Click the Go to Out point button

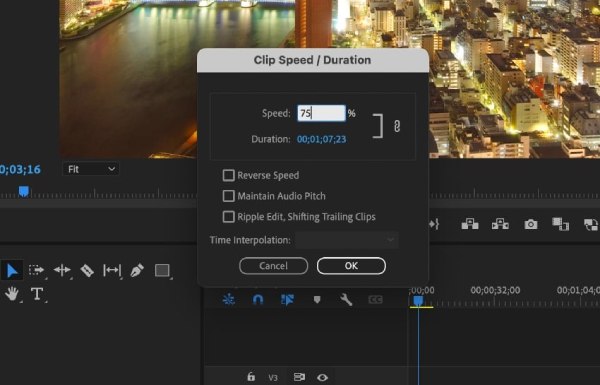434,224
